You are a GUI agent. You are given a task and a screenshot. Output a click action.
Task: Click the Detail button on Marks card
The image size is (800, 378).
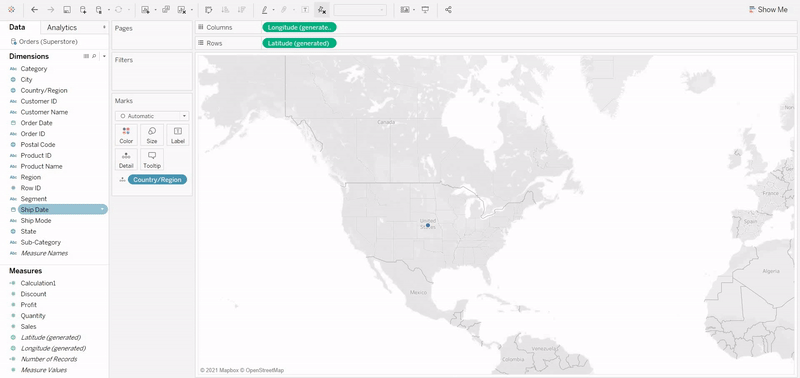(126, 160)
